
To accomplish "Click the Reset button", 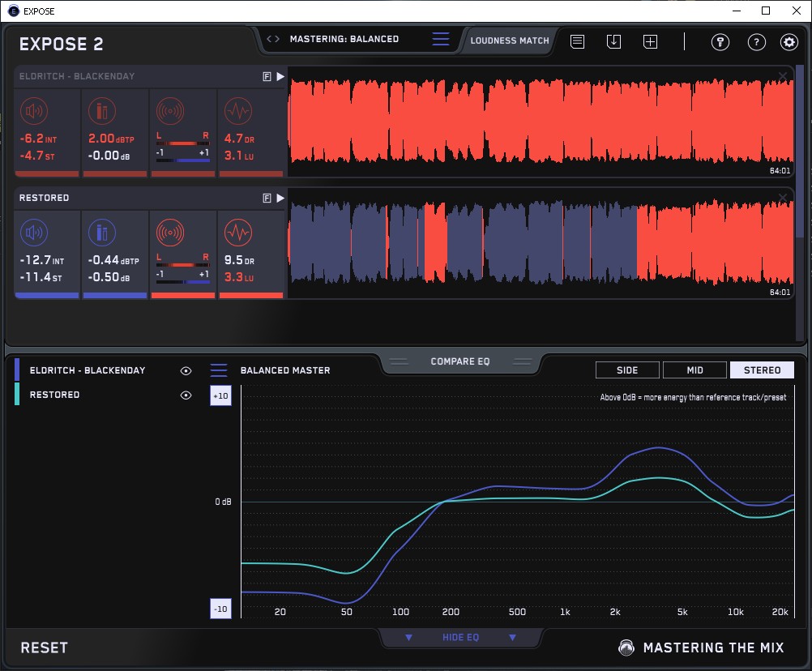I will (45, 647).
